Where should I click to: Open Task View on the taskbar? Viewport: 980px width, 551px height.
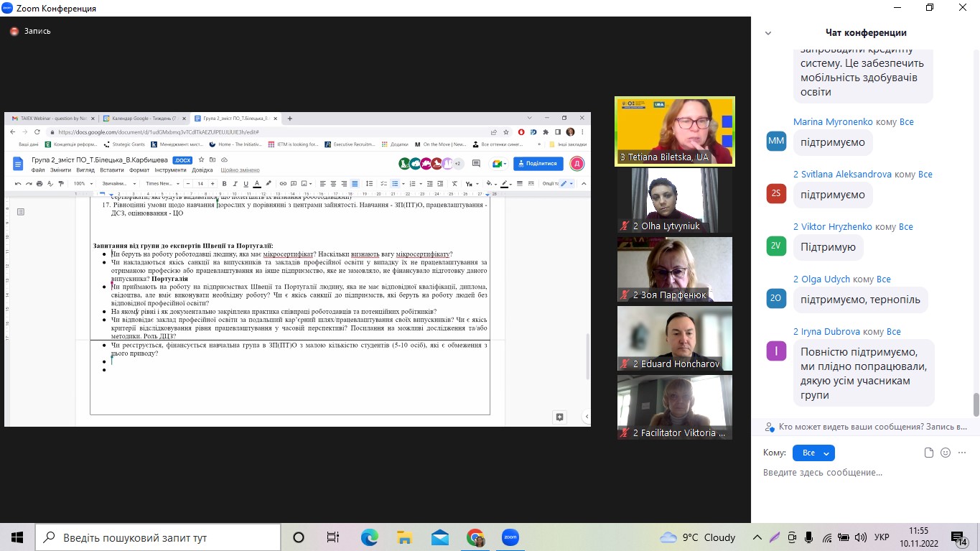click(333, 537)
